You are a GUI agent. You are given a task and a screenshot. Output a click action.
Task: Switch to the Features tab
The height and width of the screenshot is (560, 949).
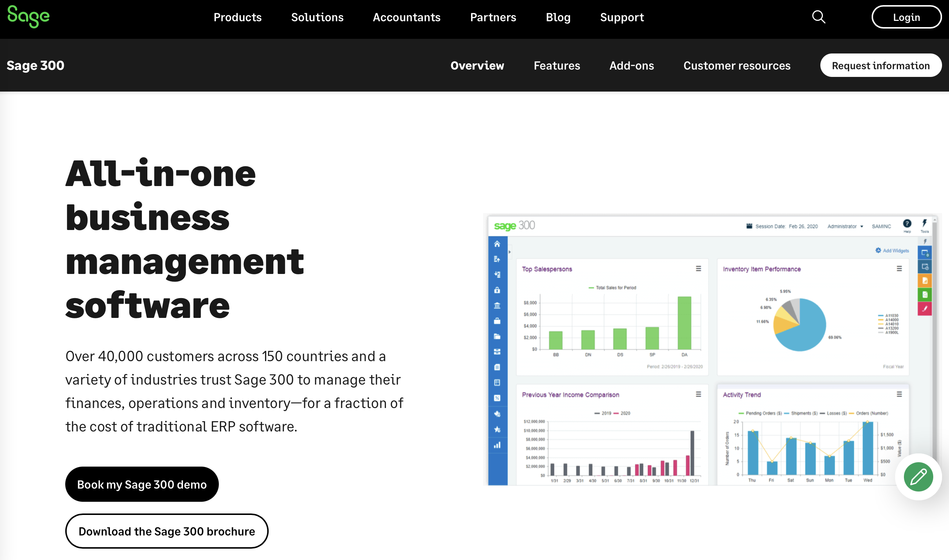point(557,65)
